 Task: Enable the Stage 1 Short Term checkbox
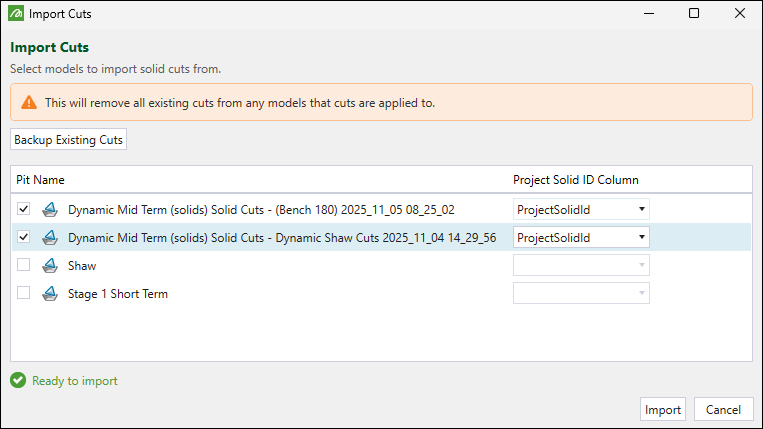(x=24, y=294)
